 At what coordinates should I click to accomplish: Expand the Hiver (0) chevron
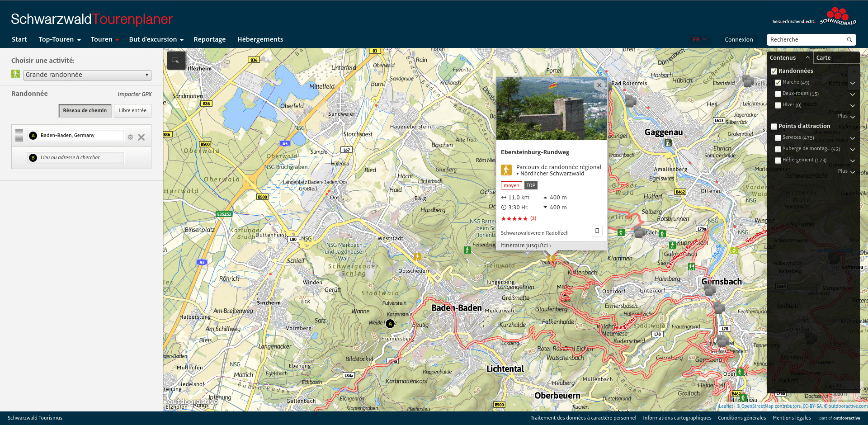point(853,106)
